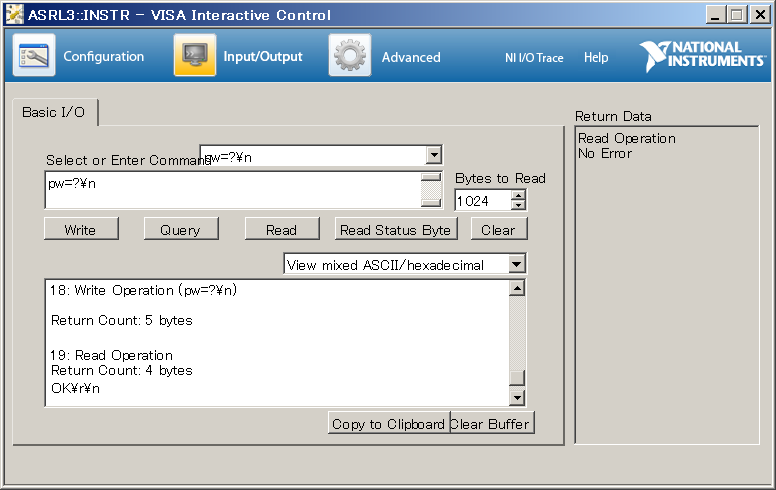Select the Input/Output terminal icon
This screenshot has height=490, width=776.
click(195, 55)
